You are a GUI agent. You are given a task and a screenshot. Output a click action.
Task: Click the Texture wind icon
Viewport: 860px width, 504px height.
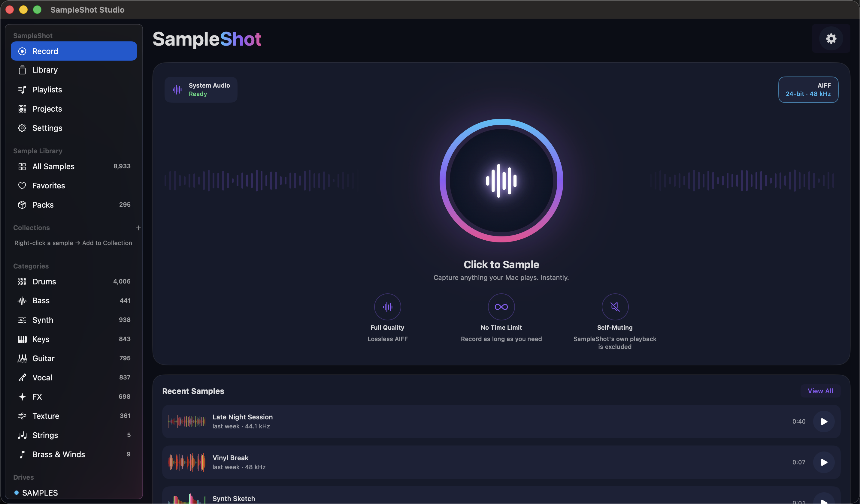[22, 416]
